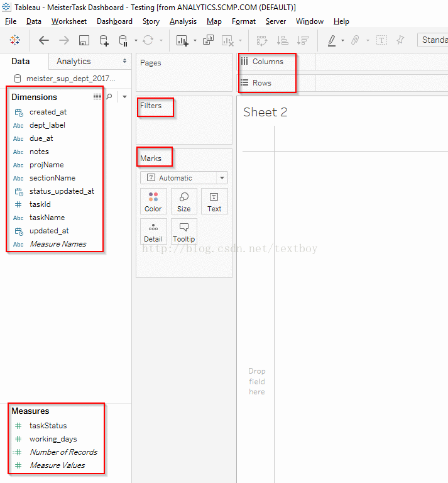Screen dimensions: 448x483
Task: Open the Refresh icon dropdown arrow
Action: (x=161, y=40)
